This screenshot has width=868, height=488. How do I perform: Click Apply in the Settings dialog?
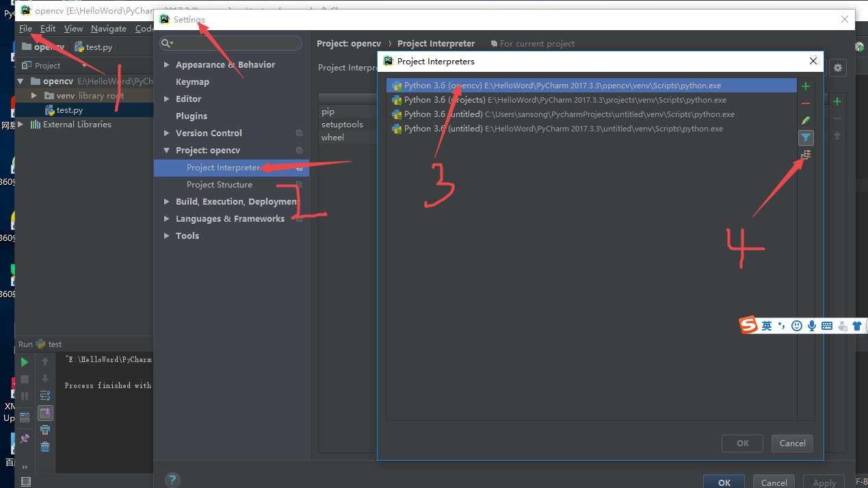(824, 482)
